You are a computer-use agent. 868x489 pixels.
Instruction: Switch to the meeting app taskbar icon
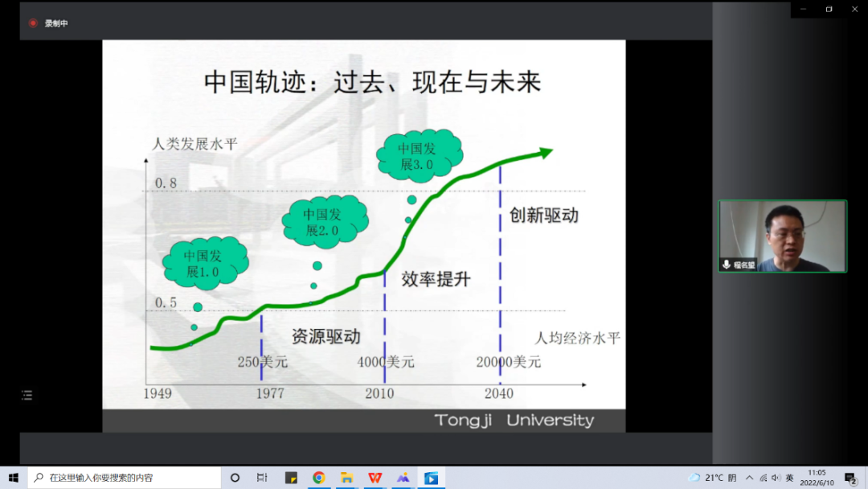coord(431,478)
